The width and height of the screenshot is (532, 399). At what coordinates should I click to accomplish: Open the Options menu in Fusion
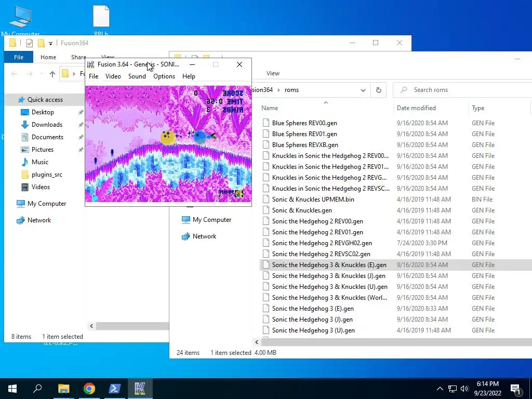164,76
